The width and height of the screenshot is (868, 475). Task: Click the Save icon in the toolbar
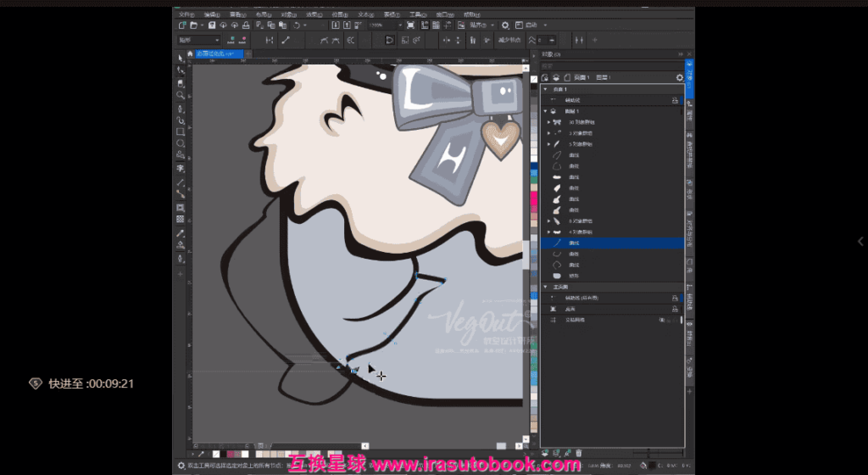212,25
